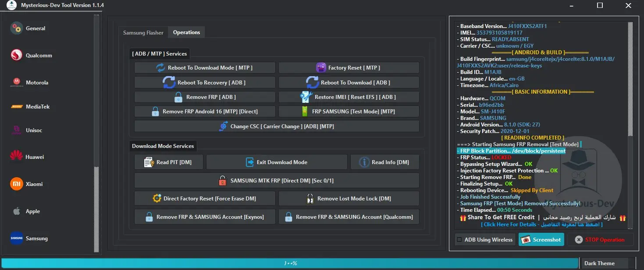Click the Read PIT [DM] document icon
This screenshot has width=644, height=270.
tap(149, 162)
